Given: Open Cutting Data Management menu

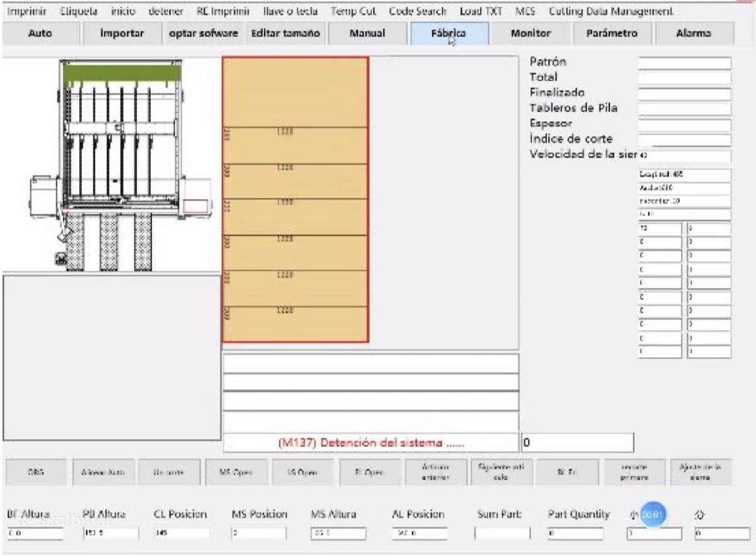Looking at the screenshot, I should [611, 11].
